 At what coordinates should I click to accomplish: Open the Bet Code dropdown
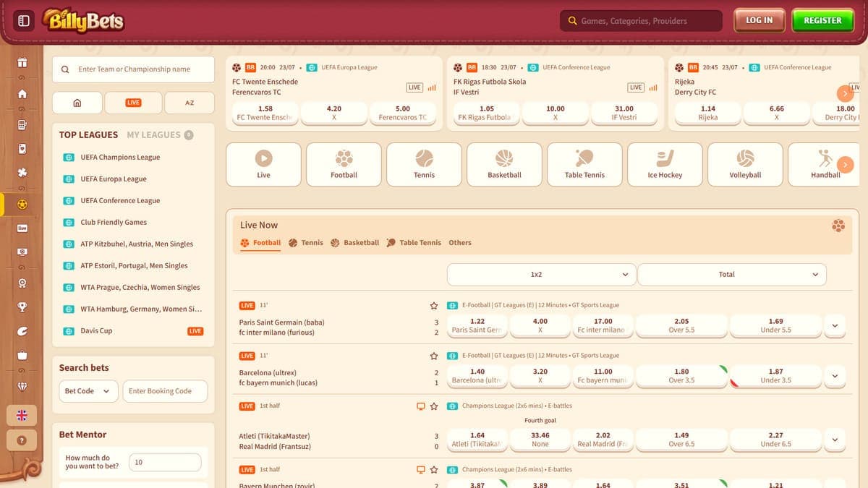pos(87,391)
